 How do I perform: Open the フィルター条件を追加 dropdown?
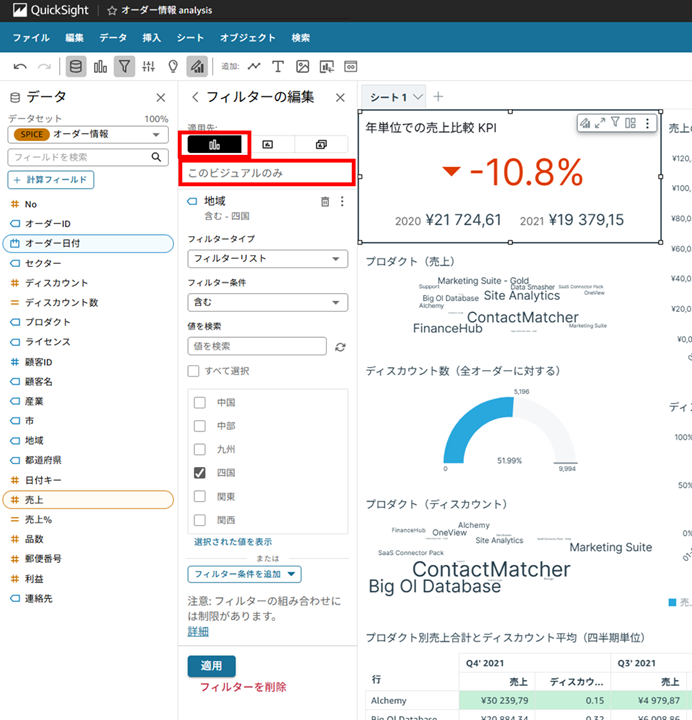point(244,574)
